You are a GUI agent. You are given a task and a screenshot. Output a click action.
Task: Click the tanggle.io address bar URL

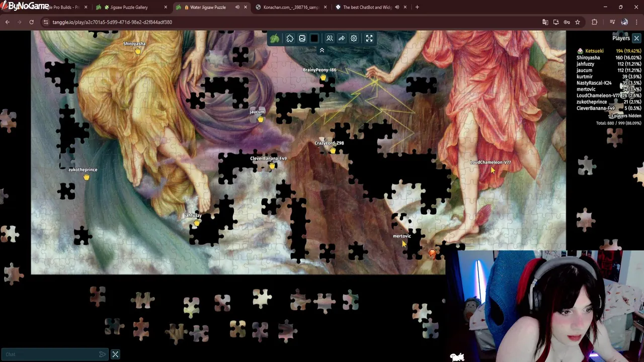click(112, 22)
